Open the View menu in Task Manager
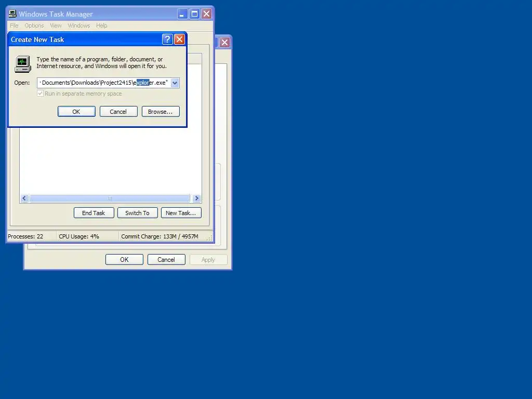The width and height of the screenshot is (532, 399). 56,25
